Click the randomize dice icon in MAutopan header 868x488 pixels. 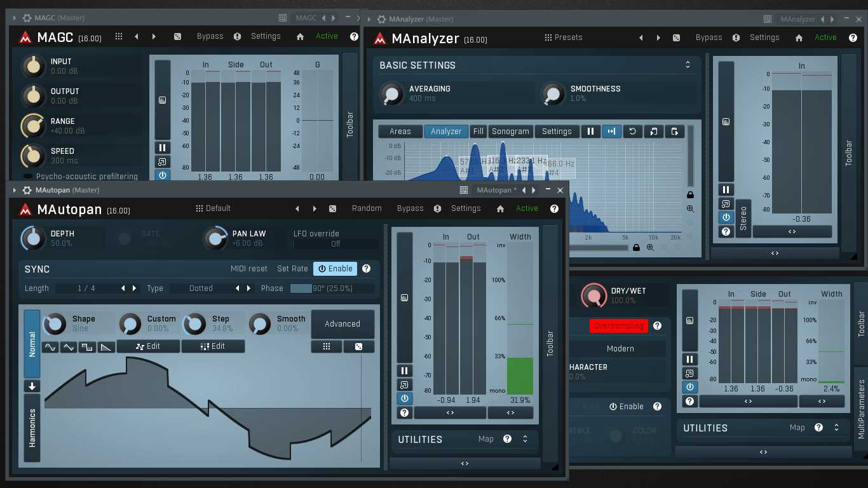tap(332, 208)
